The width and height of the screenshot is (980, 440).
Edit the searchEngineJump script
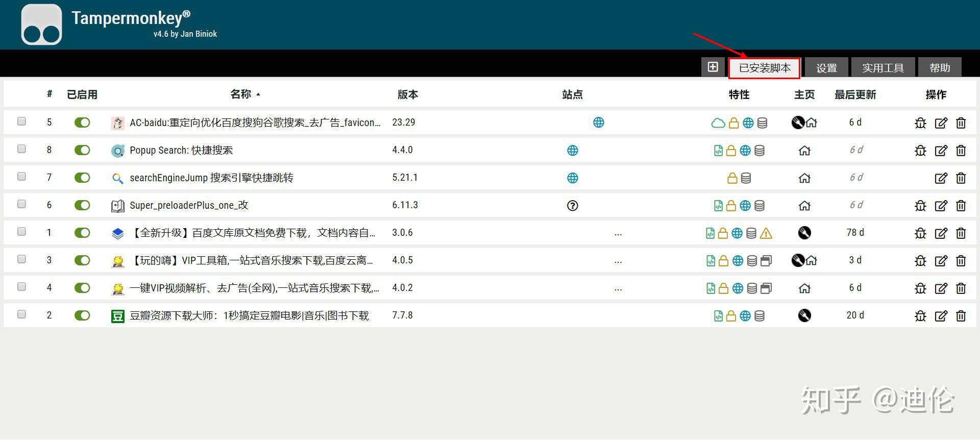click(x=941, y=178)
